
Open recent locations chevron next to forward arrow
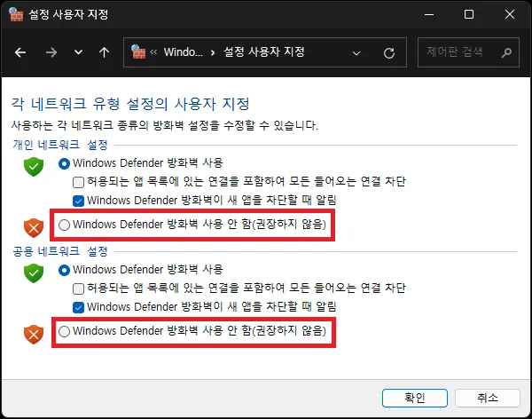tap(78, 52)
